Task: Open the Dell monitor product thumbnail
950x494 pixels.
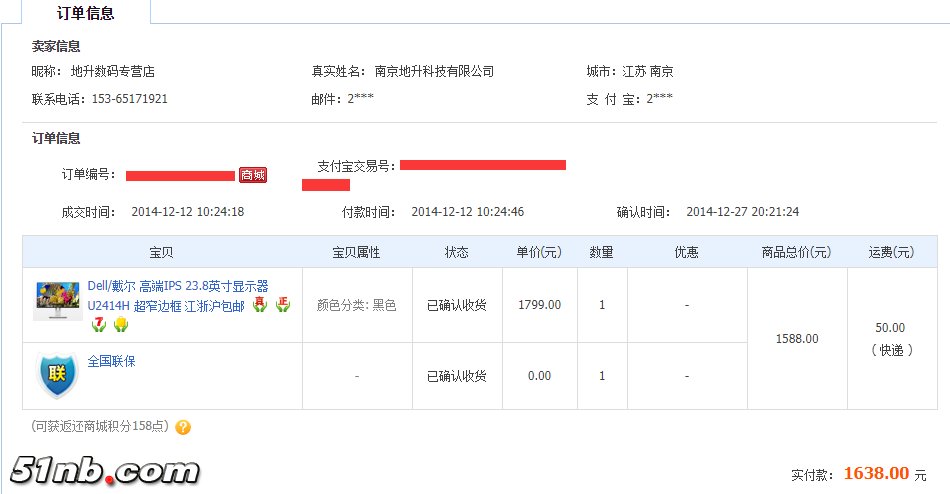Action: point(56,300)
